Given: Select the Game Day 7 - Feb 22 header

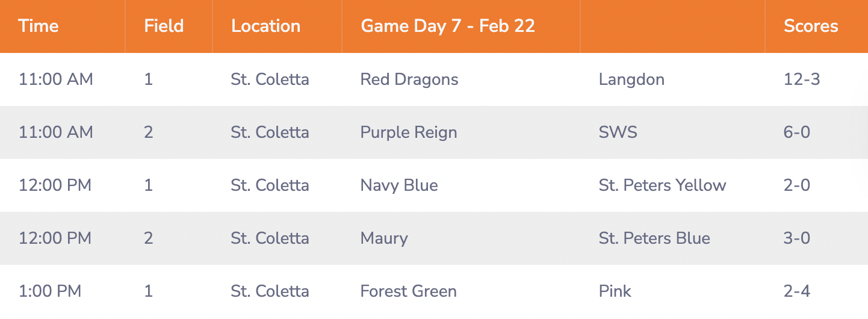Looking at the screenshot, I should coord(447,26).
